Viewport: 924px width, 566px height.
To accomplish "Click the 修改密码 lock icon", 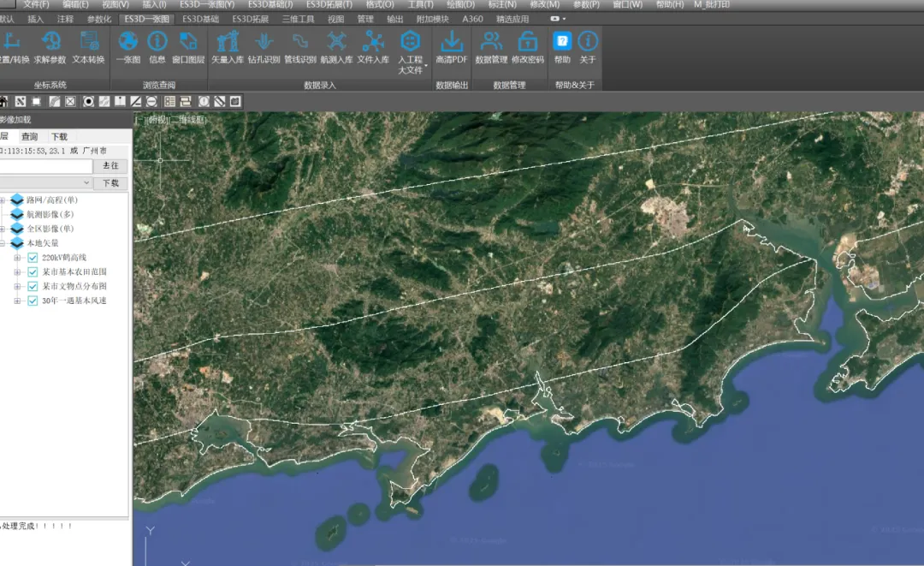I will (527, 41).
